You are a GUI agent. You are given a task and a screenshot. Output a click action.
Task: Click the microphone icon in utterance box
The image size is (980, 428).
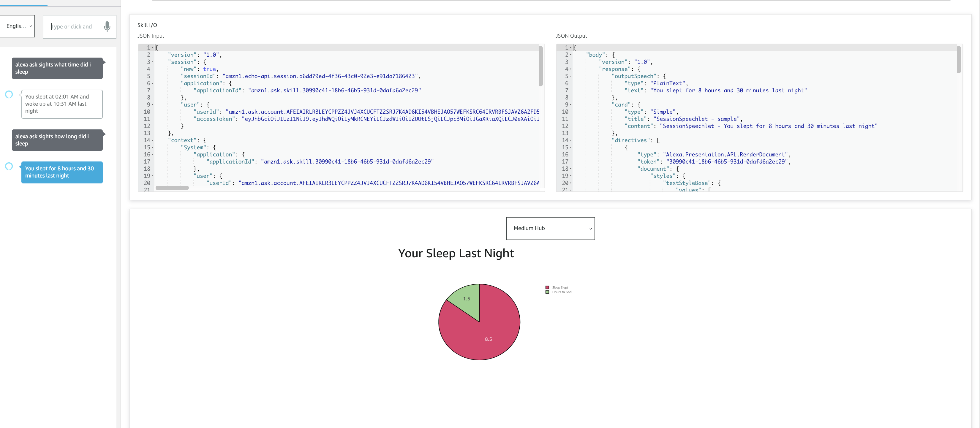[107, 26]
